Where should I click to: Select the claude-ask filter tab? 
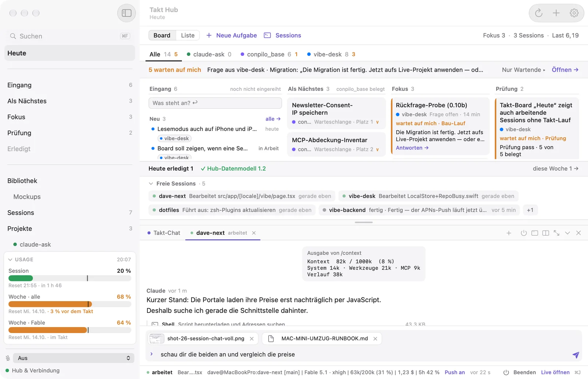[x=209, y=54]
